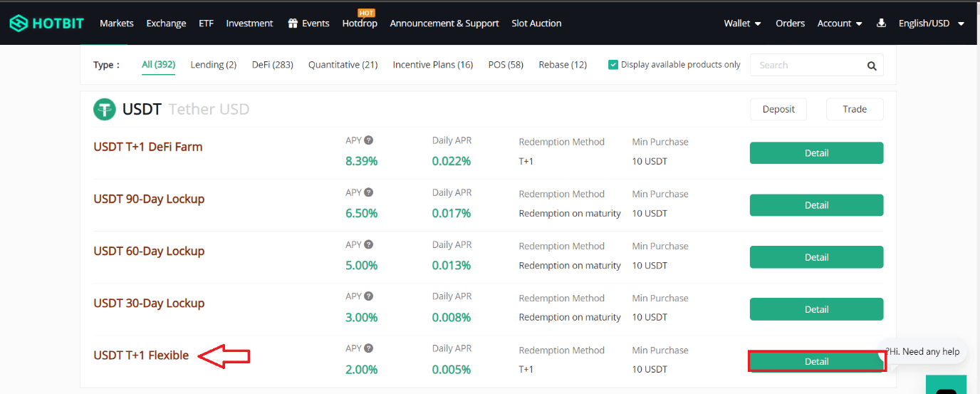Screen dimensions: 980x394
Task: Open the Exchange page
Action: (x=166, y=23)
